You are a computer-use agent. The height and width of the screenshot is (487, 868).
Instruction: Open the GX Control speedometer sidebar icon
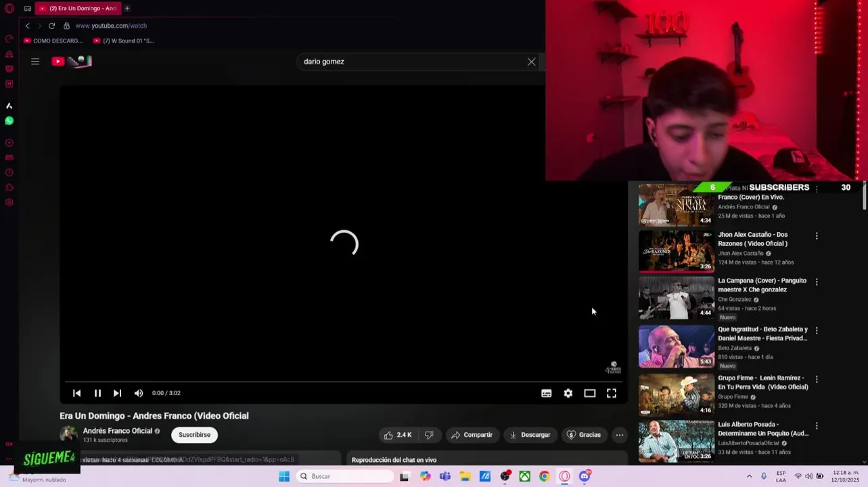click(9, 39)
